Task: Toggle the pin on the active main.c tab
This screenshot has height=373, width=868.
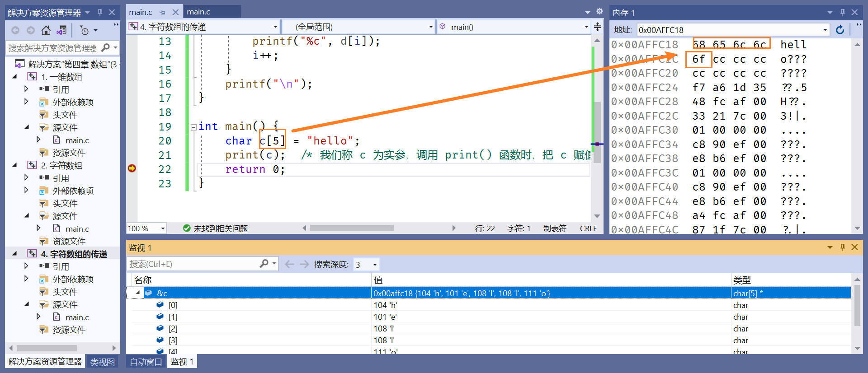Action: pyautogui.click(x=163, y=12)
